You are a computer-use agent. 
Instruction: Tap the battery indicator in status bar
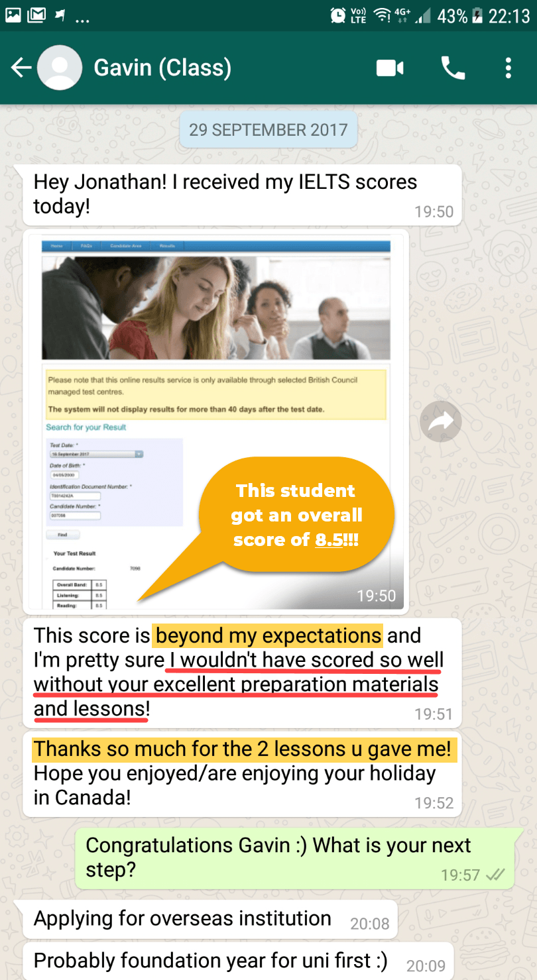click(x=477, y=15)
